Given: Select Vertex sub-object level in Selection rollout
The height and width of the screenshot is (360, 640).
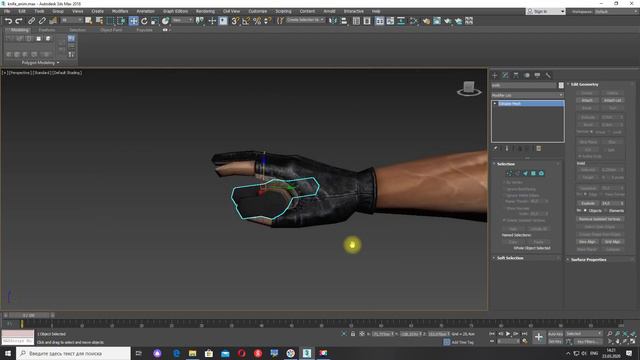Looking at the screenshot, I should [x=509, y=173].
